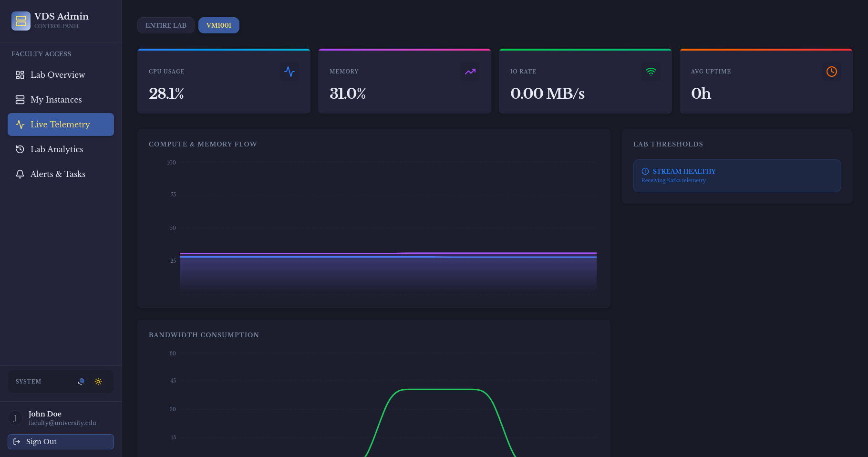Image resolution: width=868 pixels, height=457 pixels.
Task: Click the BANDWIDTH CONSUMPTION heading
Action: click(x=204, y=335)
